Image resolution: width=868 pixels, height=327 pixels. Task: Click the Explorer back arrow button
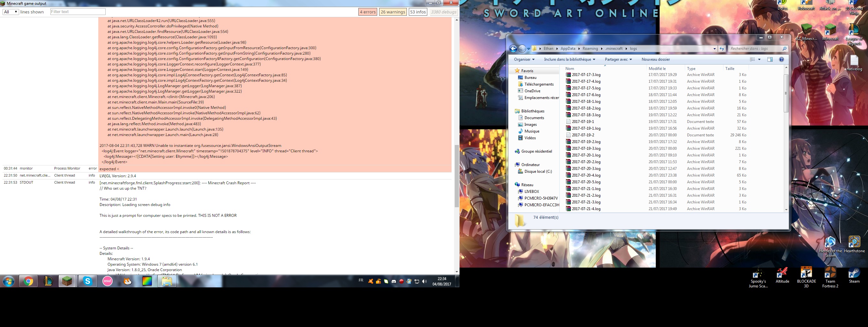(x=513, y=49)
